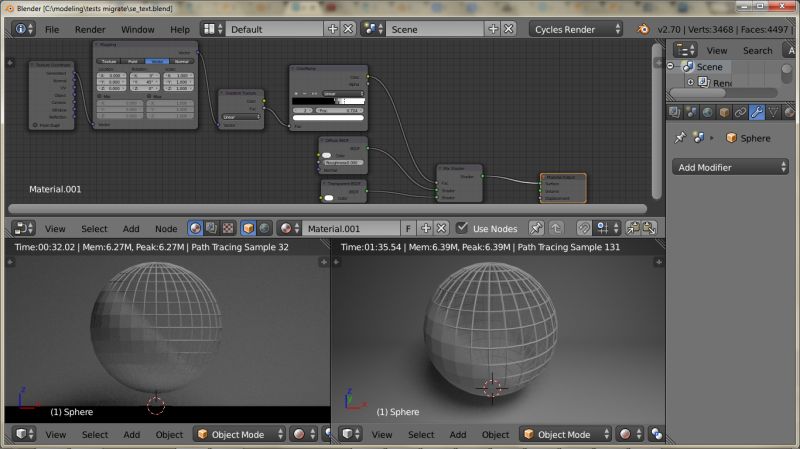The height and width of the screenshot is (449, 800).
Task: Select Object shader nodes source
Action: [x=248, y=228]
